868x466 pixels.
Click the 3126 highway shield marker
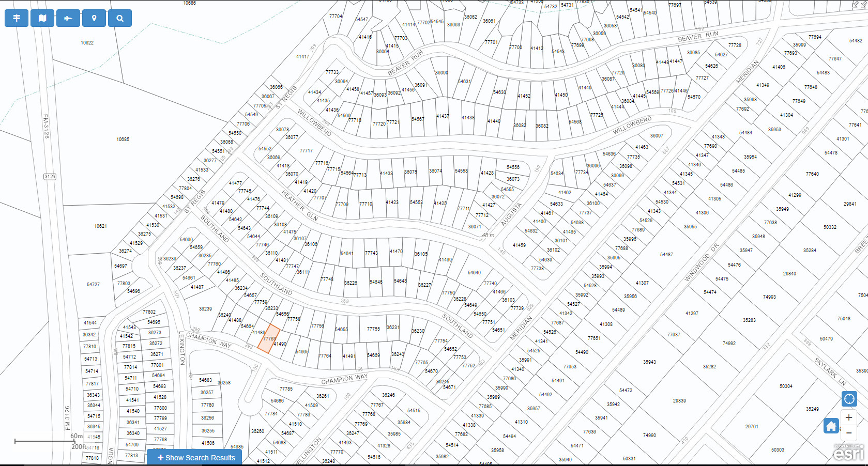pyautogui.click(x=50, y=177)
